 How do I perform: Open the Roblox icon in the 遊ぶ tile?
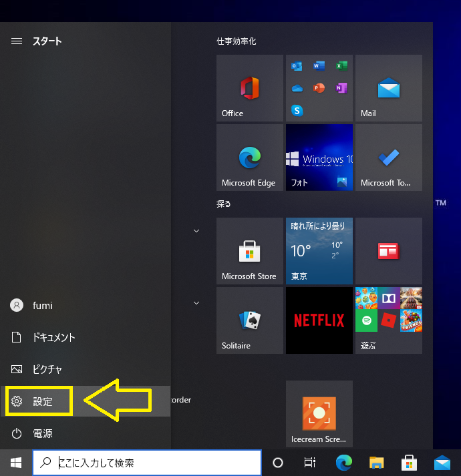[389, 320]
